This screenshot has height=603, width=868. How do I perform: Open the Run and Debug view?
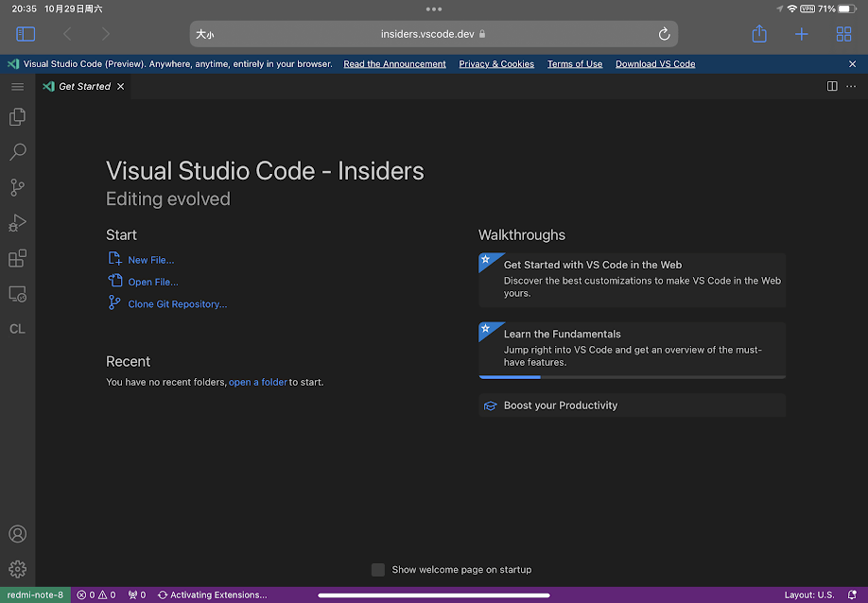pyautogui.click(x=17, y=223)
